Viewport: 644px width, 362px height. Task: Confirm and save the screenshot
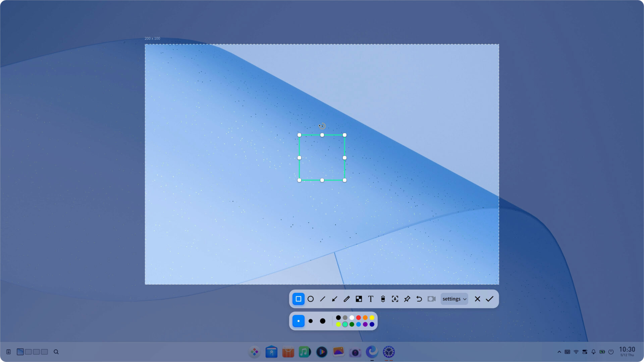489,299
